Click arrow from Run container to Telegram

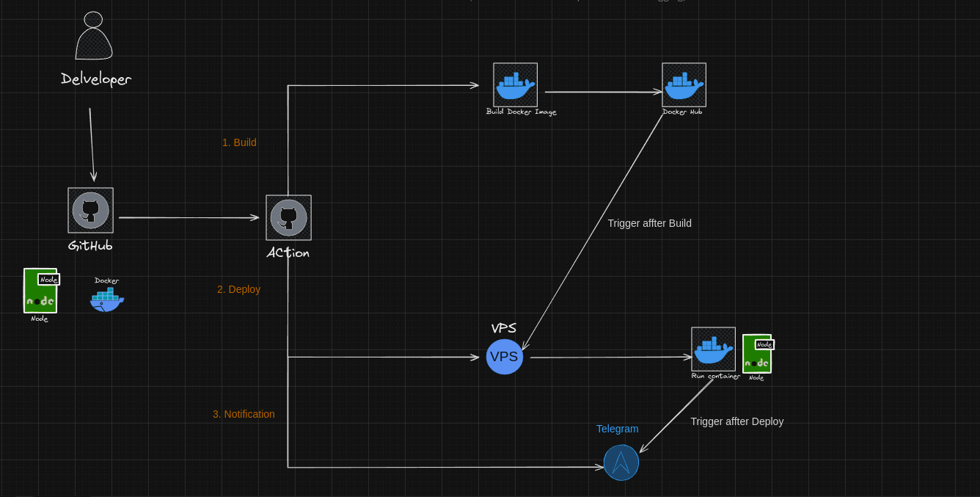pyautogui.click(x=676, y=416)
